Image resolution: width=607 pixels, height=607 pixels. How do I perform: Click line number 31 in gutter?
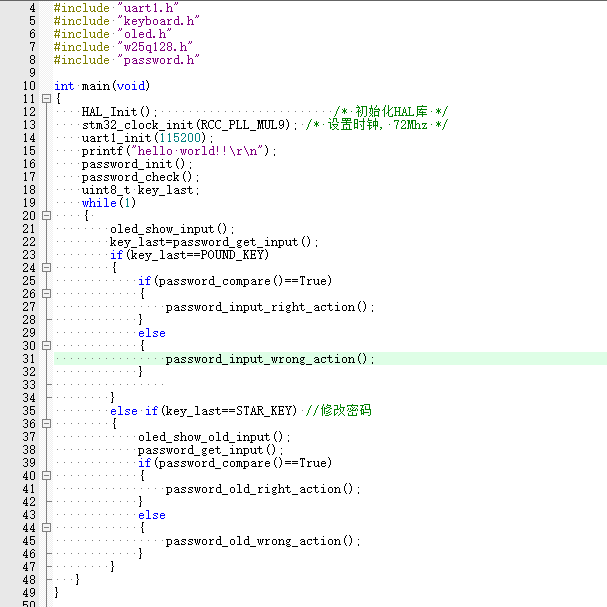click(x=29, y=359)
